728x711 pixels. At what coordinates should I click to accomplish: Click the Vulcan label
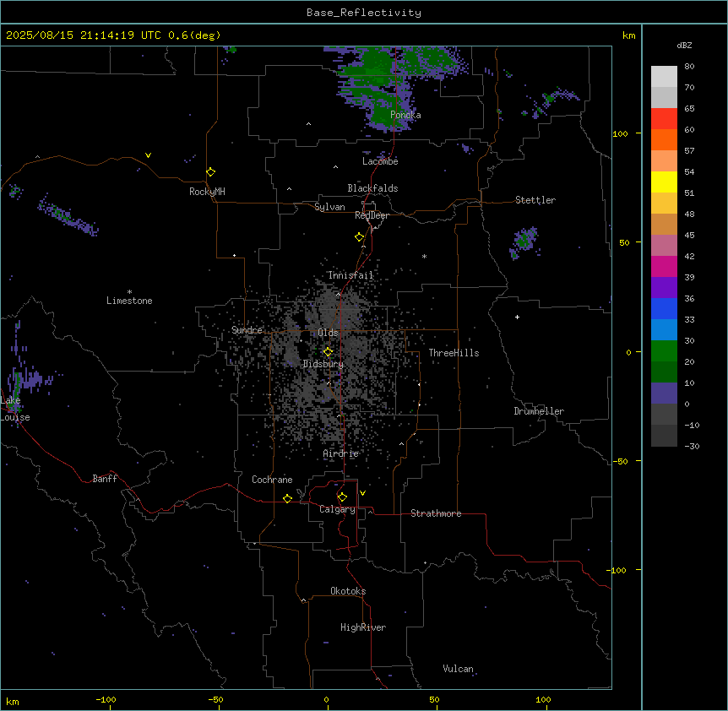click(x=458, y=669)
